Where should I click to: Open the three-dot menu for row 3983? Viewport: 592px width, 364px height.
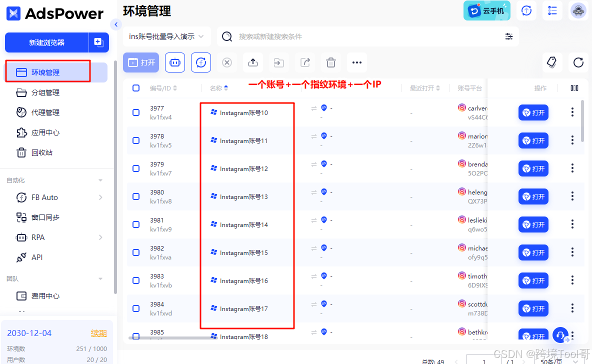[x=572, y=280]
